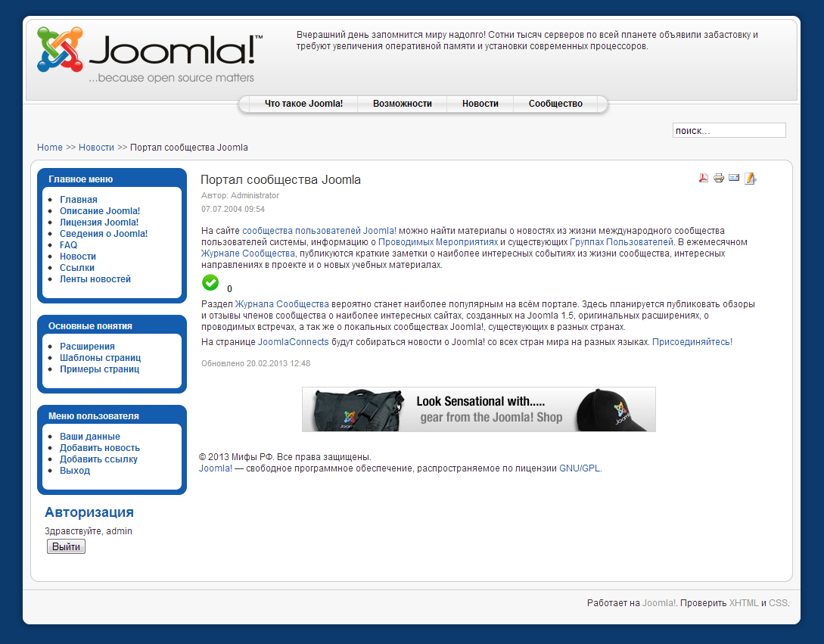The image size is (824, 644).
Task: Click "Добавить новость" in user menu
Action: [100, 448]
